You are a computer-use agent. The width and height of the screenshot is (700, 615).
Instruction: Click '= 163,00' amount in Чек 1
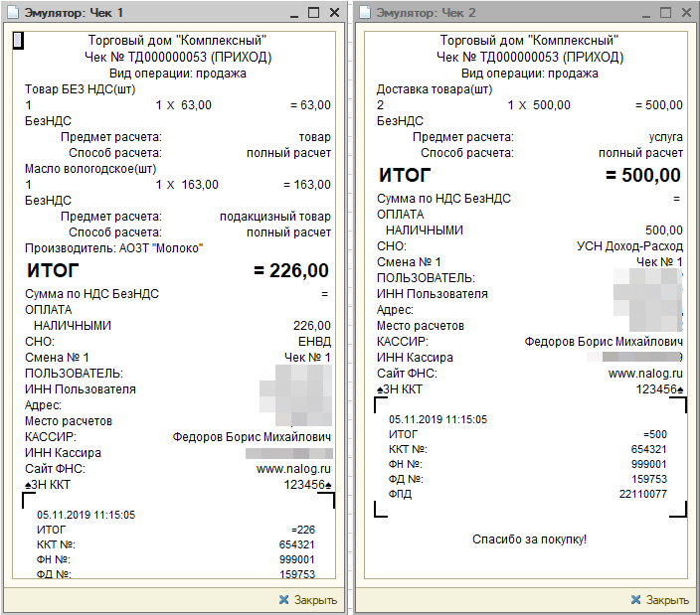point(307,185)
